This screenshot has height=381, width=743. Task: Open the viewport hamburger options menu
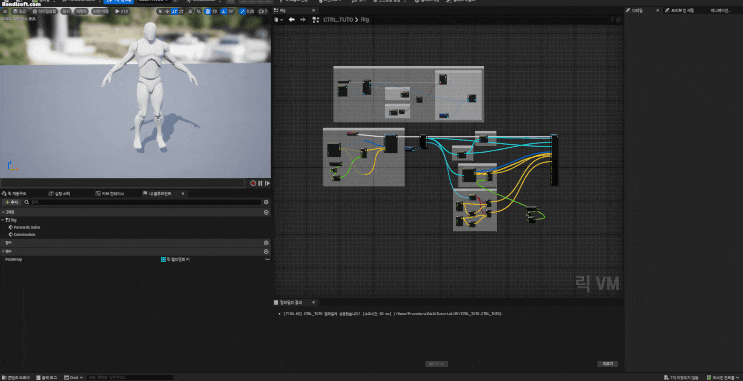(5, 11)
